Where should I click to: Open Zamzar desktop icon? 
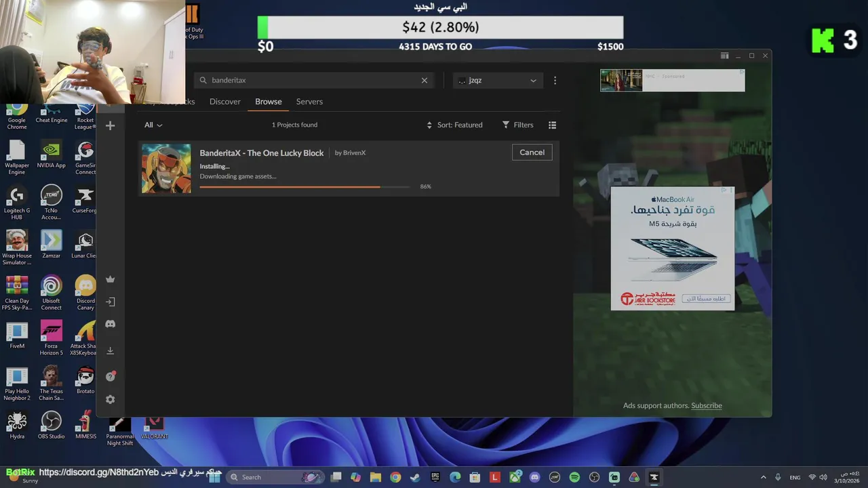52,244
